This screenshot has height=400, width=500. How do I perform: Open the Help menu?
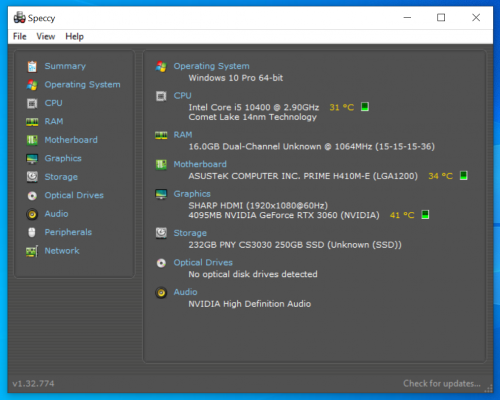coord(74,36)
